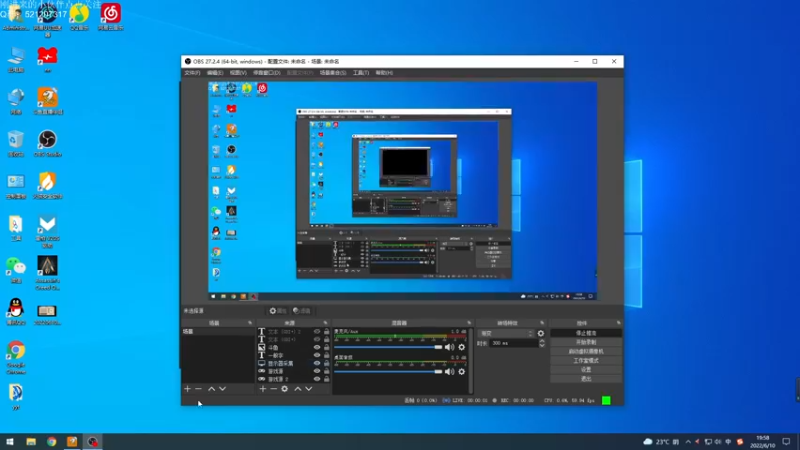Viewport: 800px width, 450px height.
Task: Move the scene up in Scenes panel
Action: click(x=211, y=389)
